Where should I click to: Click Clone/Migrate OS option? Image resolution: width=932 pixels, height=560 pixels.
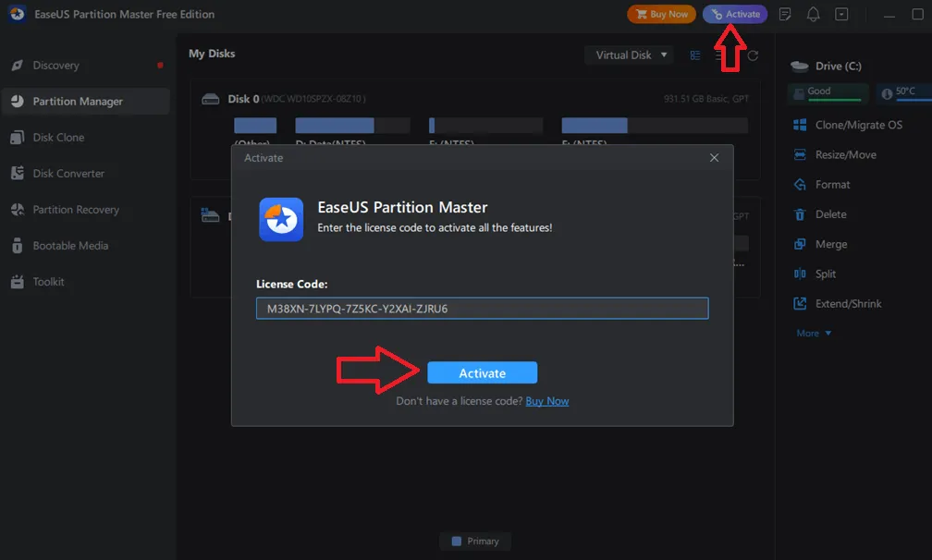[x=858, y=126]
